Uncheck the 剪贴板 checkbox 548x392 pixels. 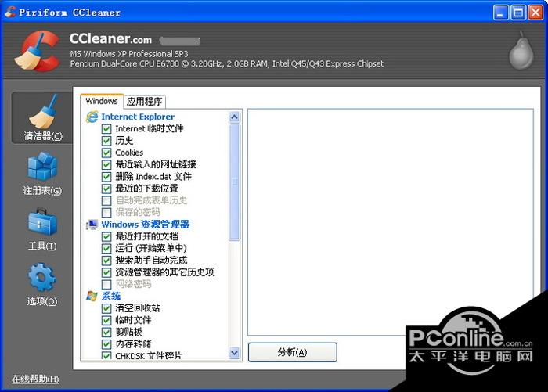(106, 332)
